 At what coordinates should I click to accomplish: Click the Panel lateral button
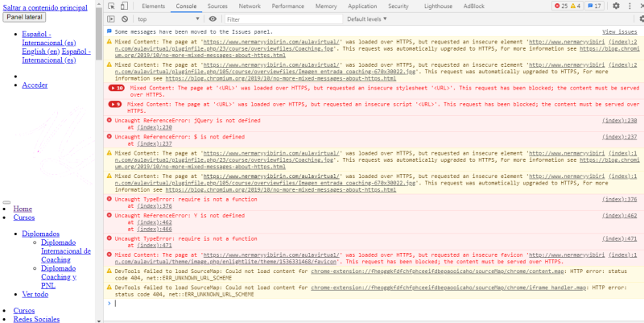(x=24, y=17)
